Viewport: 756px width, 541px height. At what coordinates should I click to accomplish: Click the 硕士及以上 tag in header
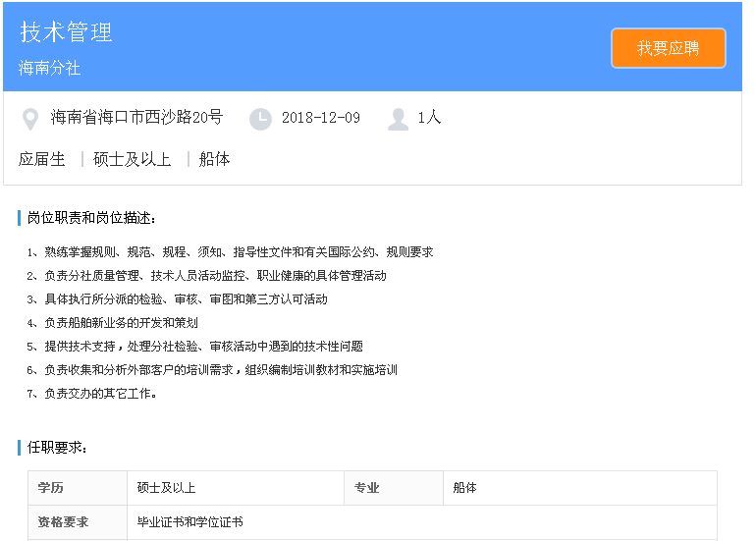133,159
